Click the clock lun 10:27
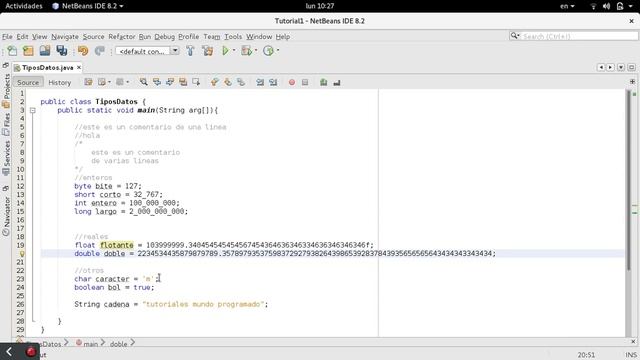This screenshot has height=360, width=640. tap(320, 6)
